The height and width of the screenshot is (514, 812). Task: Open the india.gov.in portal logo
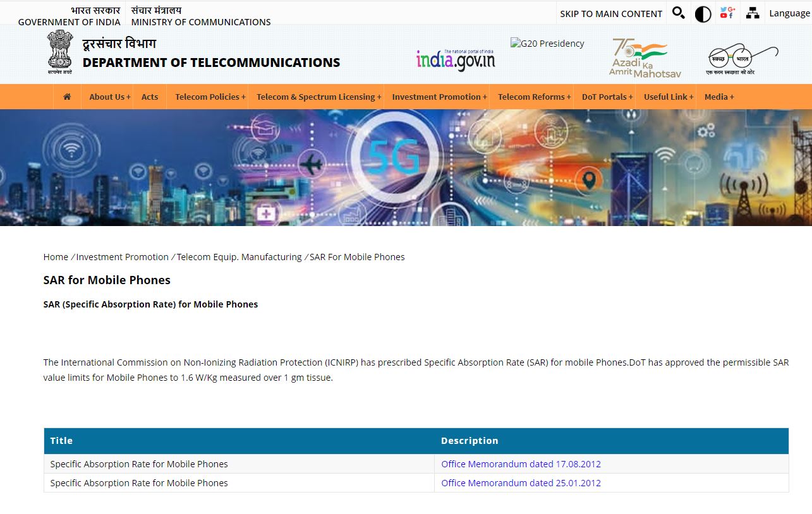455,59
